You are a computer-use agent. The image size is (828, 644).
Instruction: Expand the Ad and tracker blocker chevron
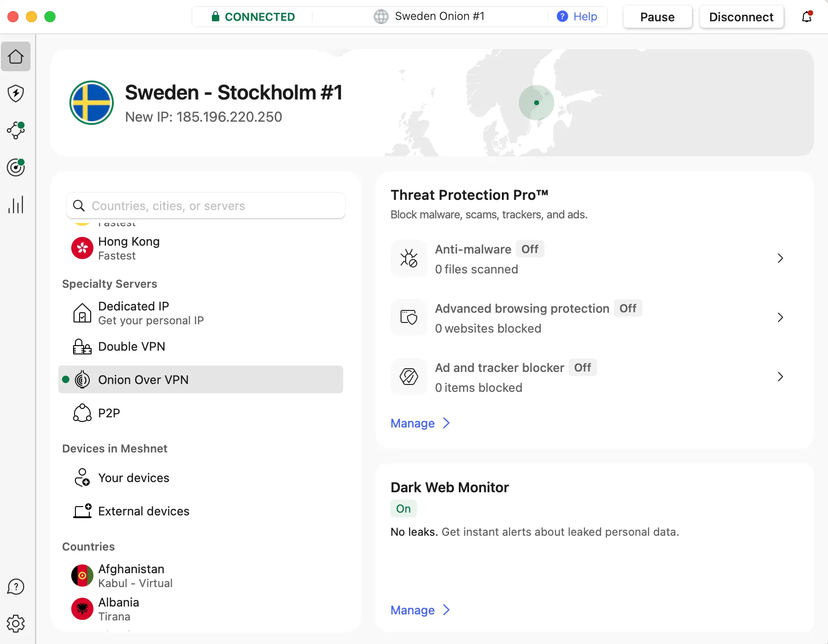pyautogui.click(x=780, y=377)
